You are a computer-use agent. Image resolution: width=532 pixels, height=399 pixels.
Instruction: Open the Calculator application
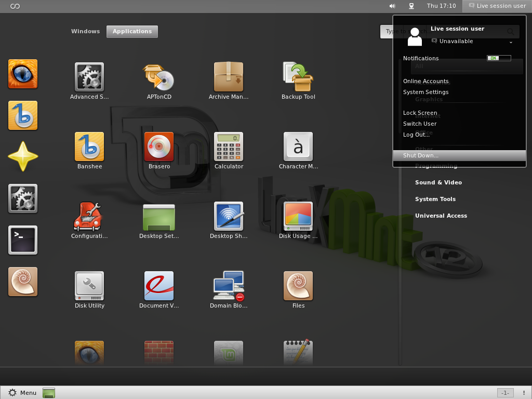point(229,147)
